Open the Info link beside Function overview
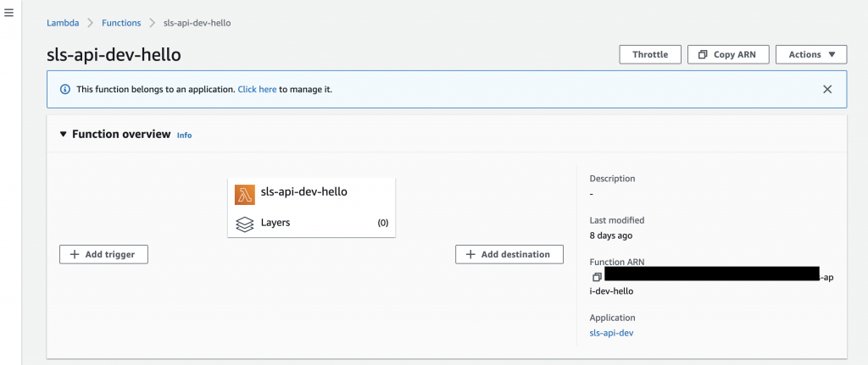Screen dimensions: 868x365 pyautogui.click(x=184, y=135)
